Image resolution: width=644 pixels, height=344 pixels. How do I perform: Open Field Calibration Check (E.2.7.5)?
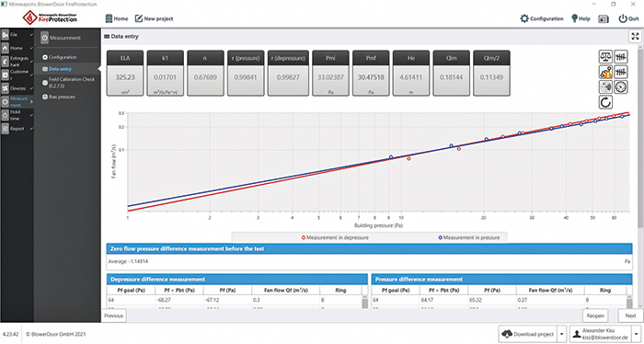68,83
